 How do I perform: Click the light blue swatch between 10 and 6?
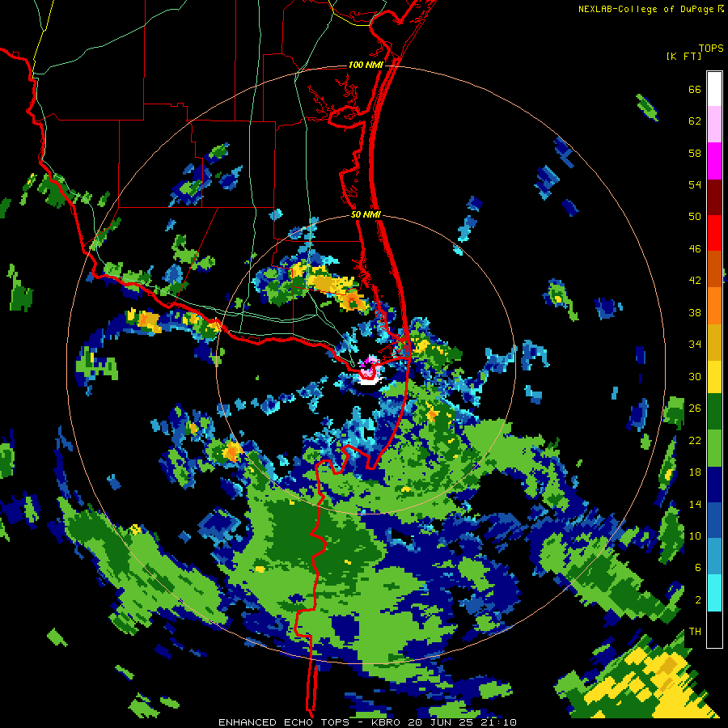point(714,557)
